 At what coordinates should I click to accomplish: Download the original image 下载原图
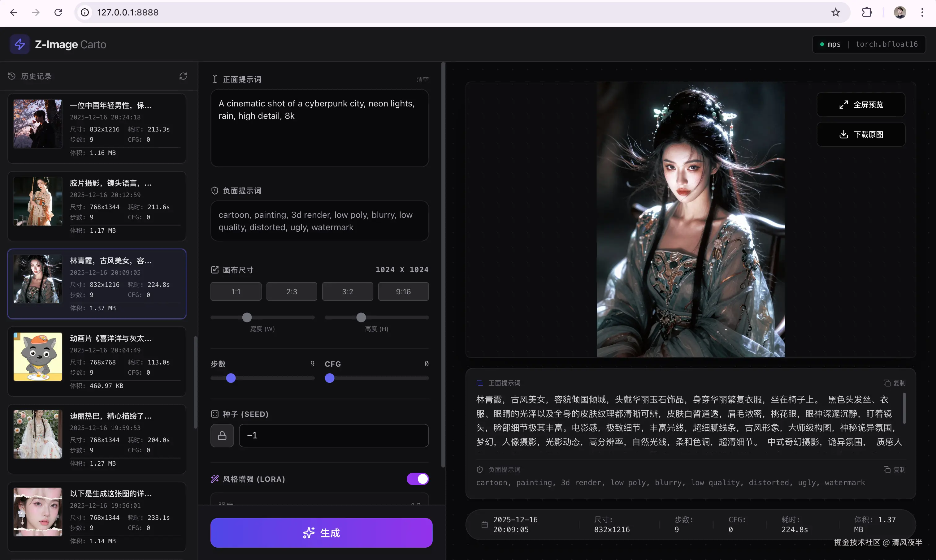tap(860, 134)
